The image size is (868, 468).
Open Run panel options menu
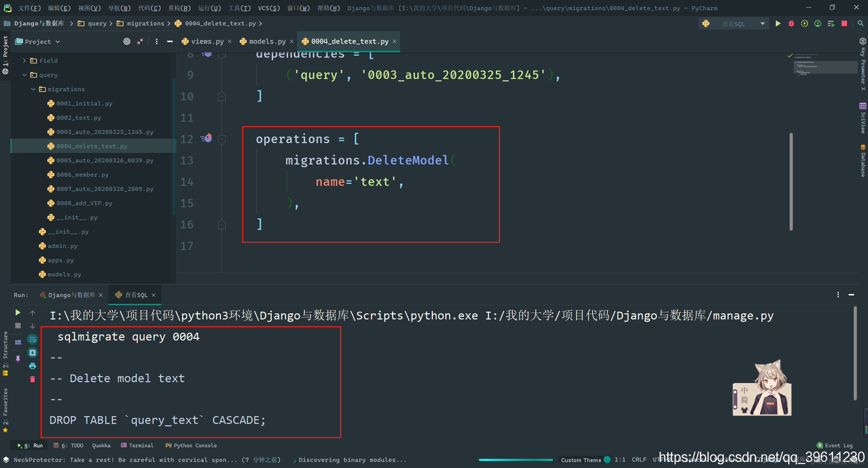tap(838, 295)
